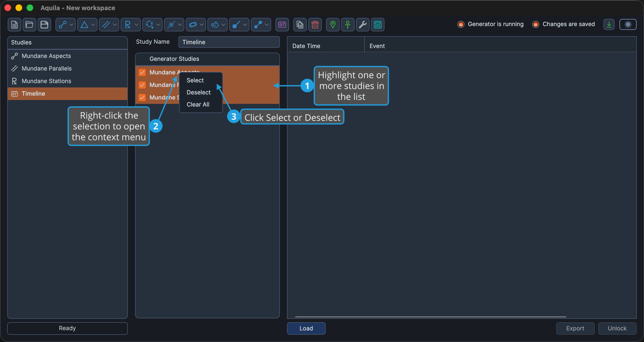644x342 pixels.
Task: Toggle light/dark theme with the sun icon
Action: coord(628,25)
